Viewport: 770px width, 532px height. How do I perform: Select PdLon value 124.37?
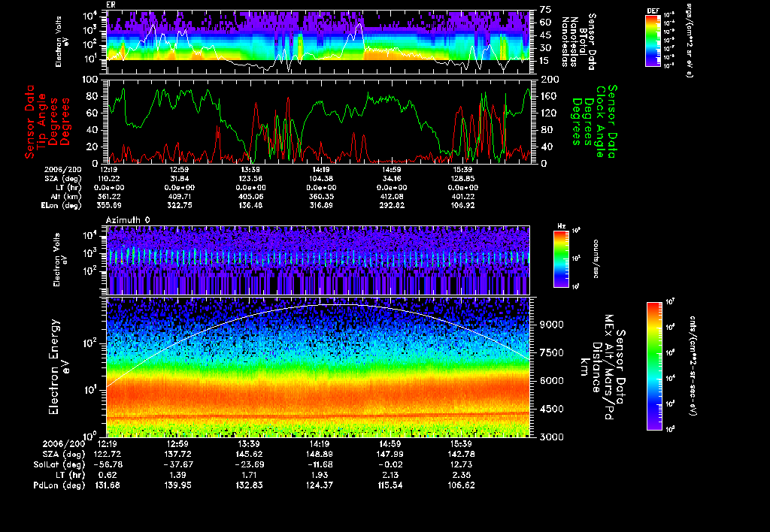click(x=320, y=485)
